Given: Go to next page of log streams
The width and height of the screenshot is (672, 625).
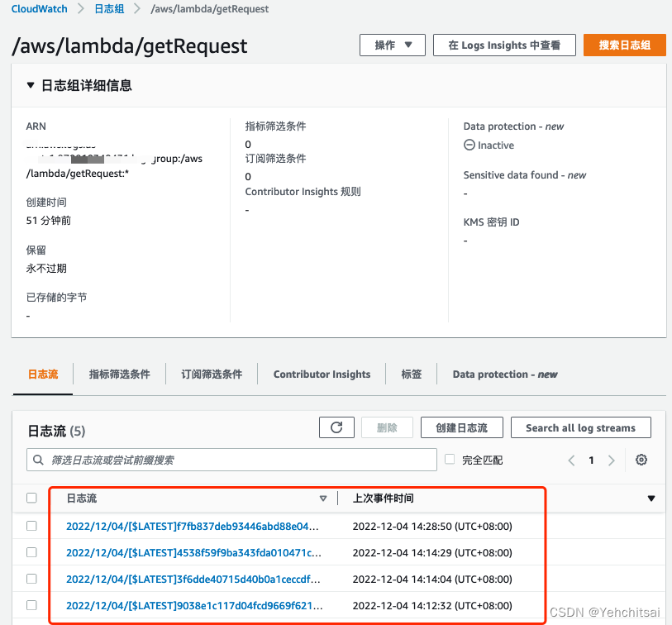Looking at the screenshot, I should (x=612, y=460).
